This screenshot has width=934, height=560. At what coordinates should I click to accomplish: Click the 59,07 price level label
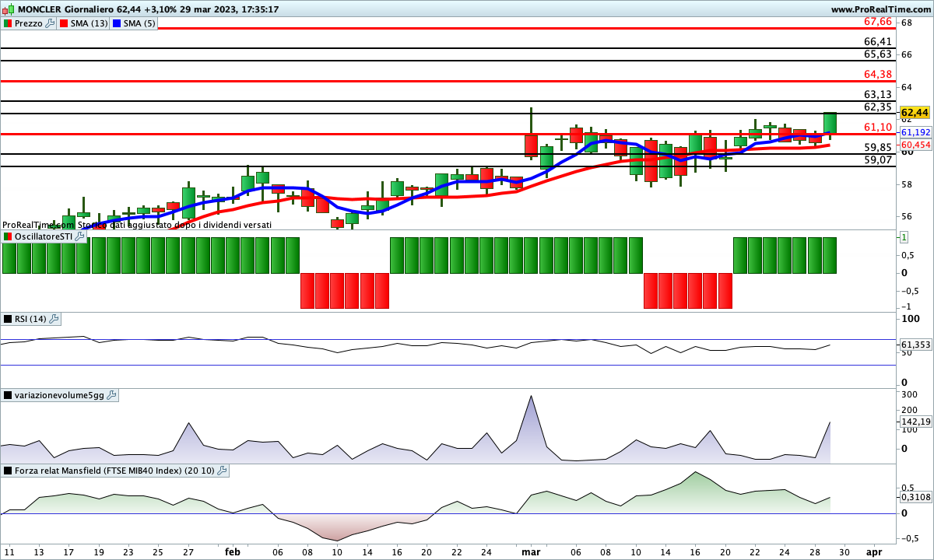pyautogui.click(x=878, y=159)
